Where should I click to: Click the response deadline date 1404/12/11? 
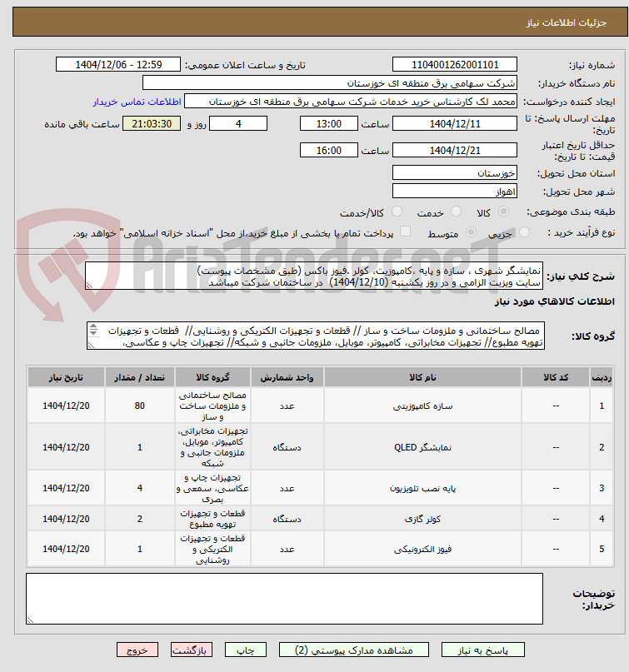coord(455,124)
